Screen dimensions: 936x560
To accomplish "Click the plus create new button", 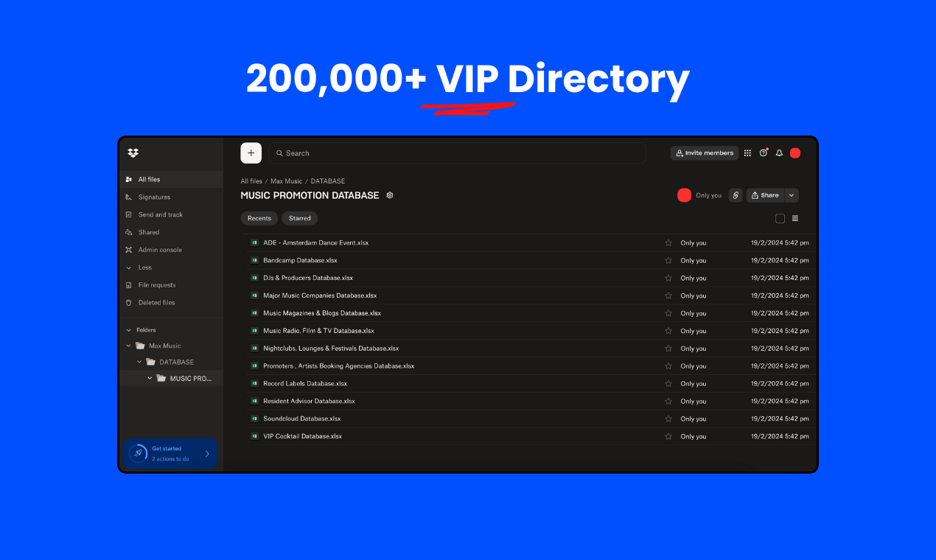I will [x=251, y=153].
